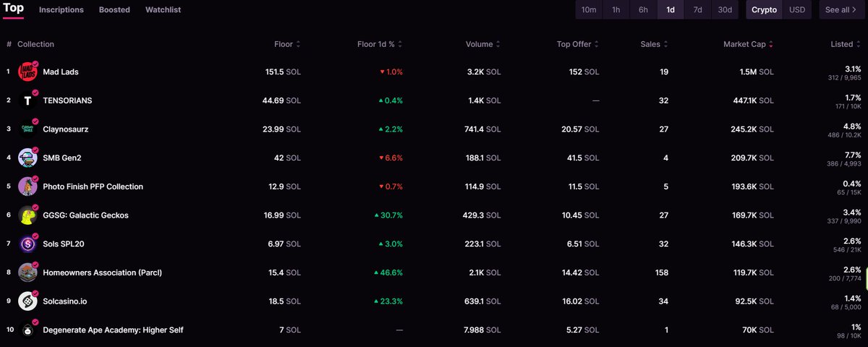Switch to the Top tab
This screenshot has height=347, width=868.
click(x=14, y=9)
